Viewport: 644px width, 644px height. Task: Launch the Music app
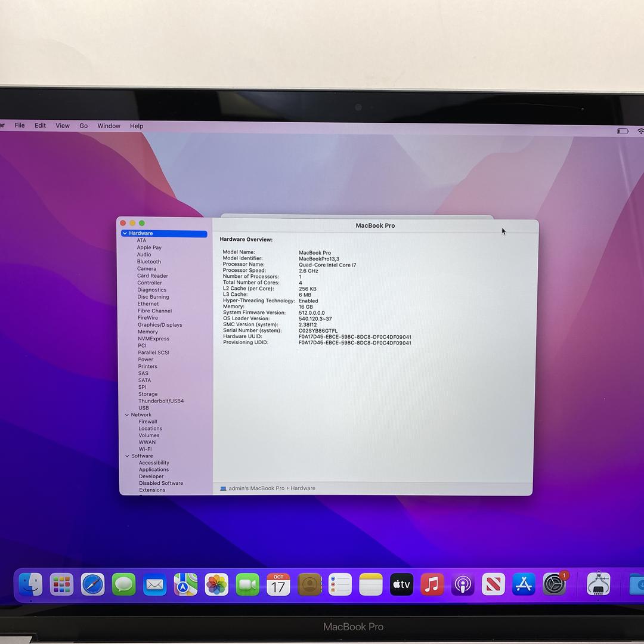(432, 584)
